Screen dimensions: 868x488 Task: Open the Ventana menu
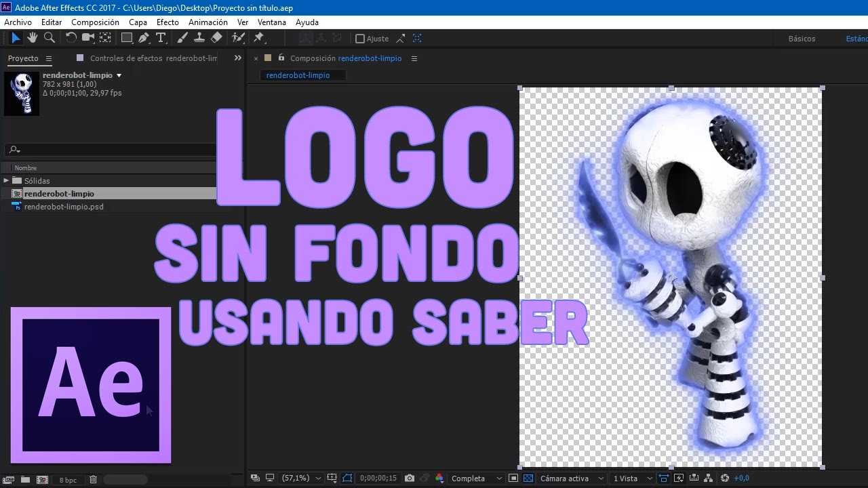point(272,22)
